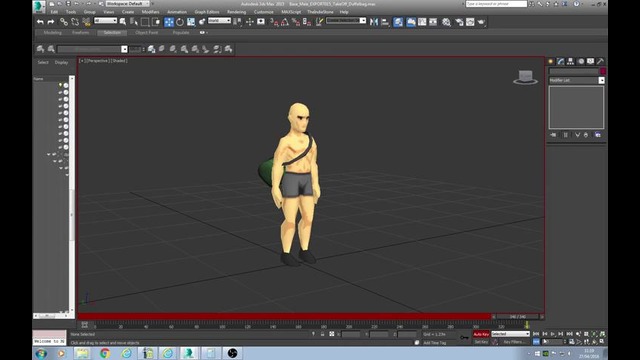Image resolution: width=640 pixels, height=360 pixels.
Task: Open the Workspace Default dropdown
Action: [128, 4]
